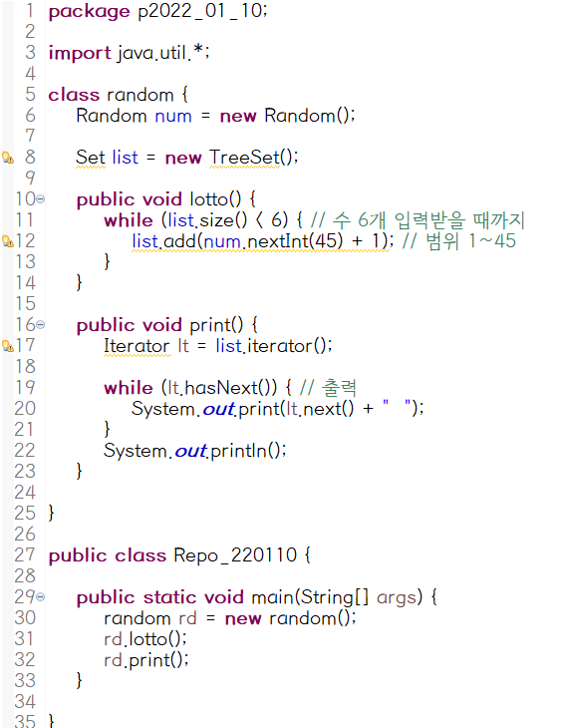
Task: Click line number 25 in the gutter
Action: tap(25, 513)
